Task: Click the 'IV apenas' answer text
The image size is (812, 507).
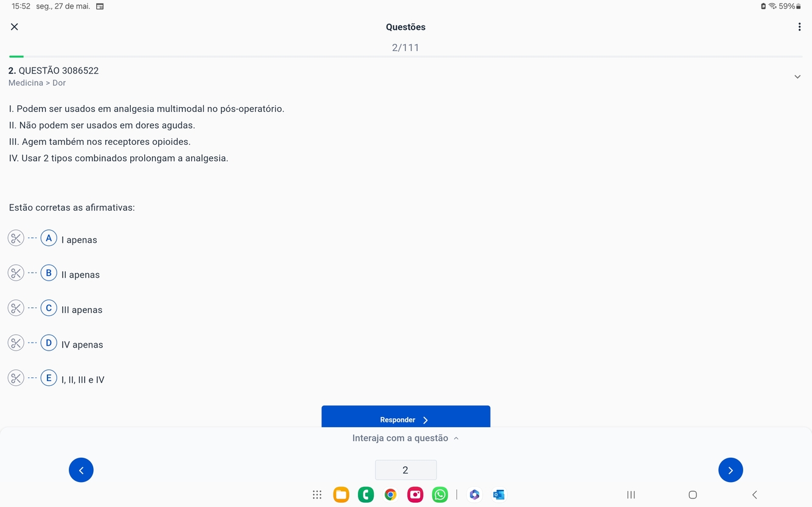Action: pyautogui.click(x=82, y=344)
